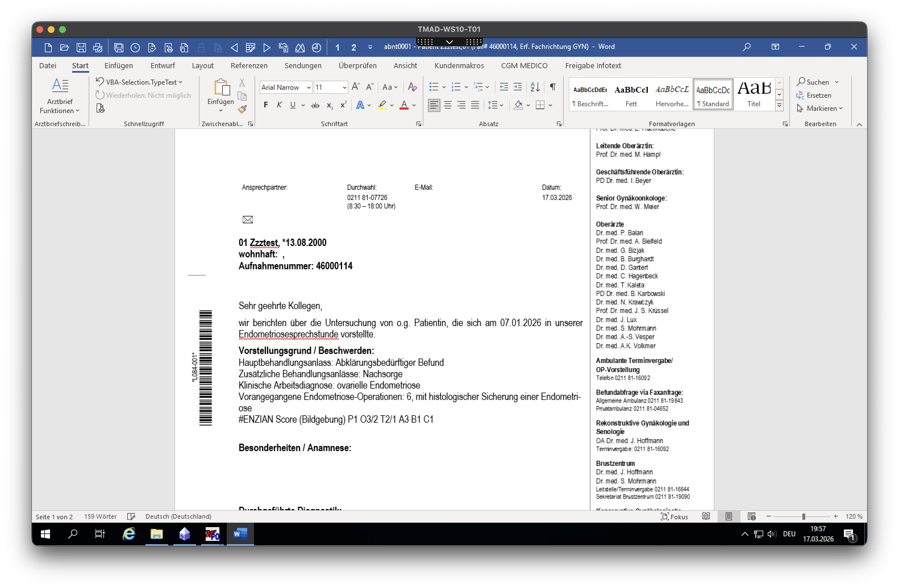Click the save icon in the quick access toolbar

pyautogui.click(x=81, y=47)
